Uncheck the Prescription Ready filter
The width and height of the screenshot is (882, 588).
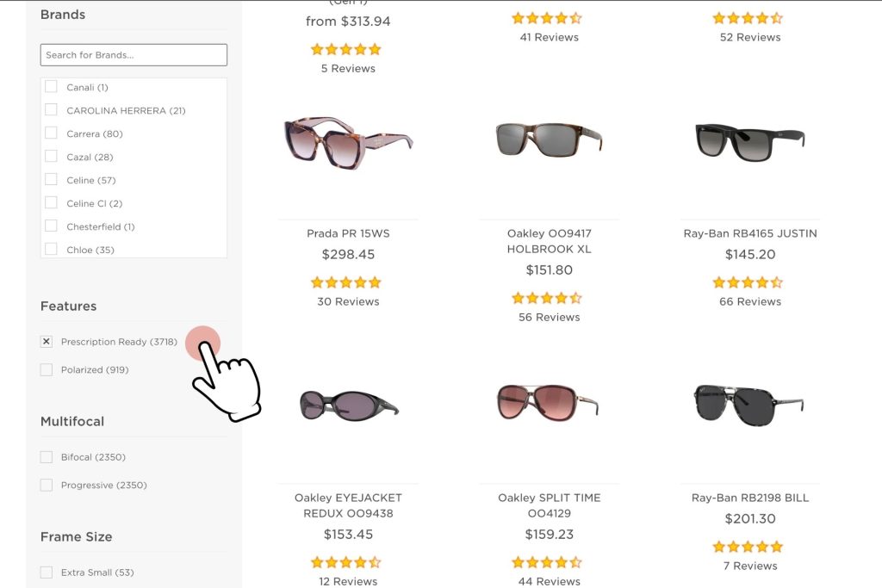point(47,342)
